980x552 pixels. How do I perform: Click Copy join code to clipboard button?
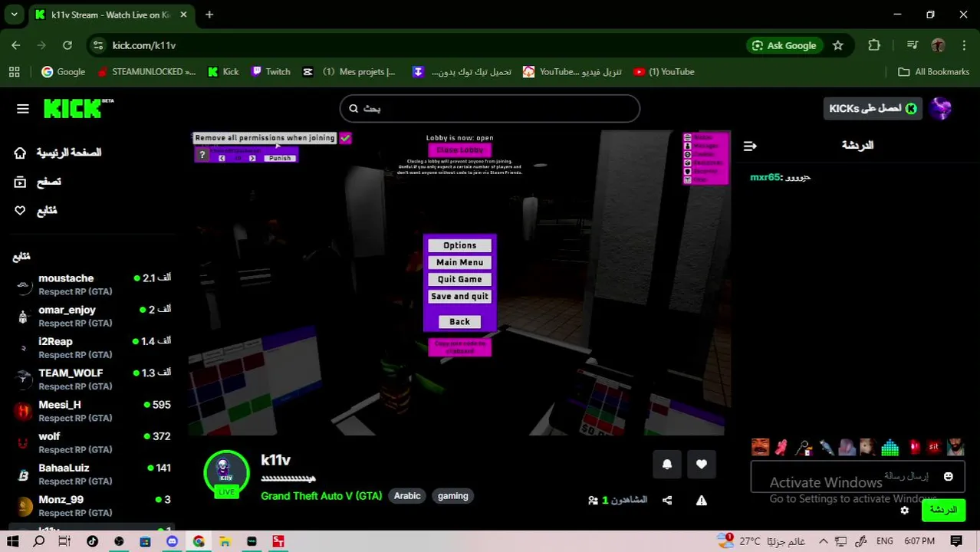tap(460, 347)
